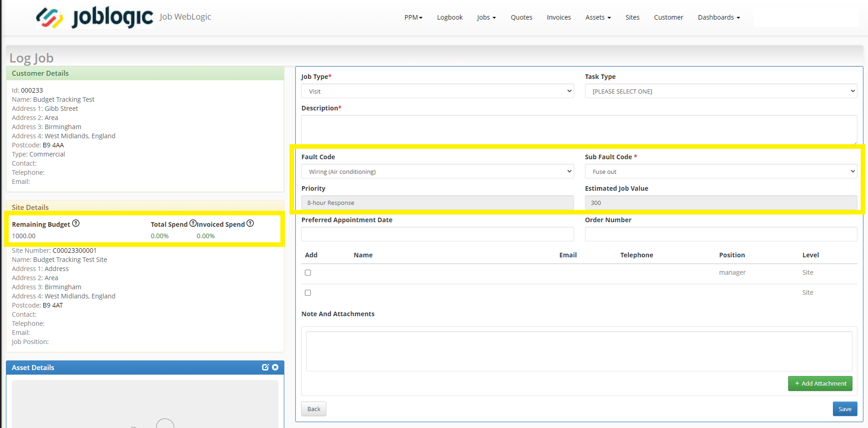
Task: Click the Back button
Action: click(314, 409)
